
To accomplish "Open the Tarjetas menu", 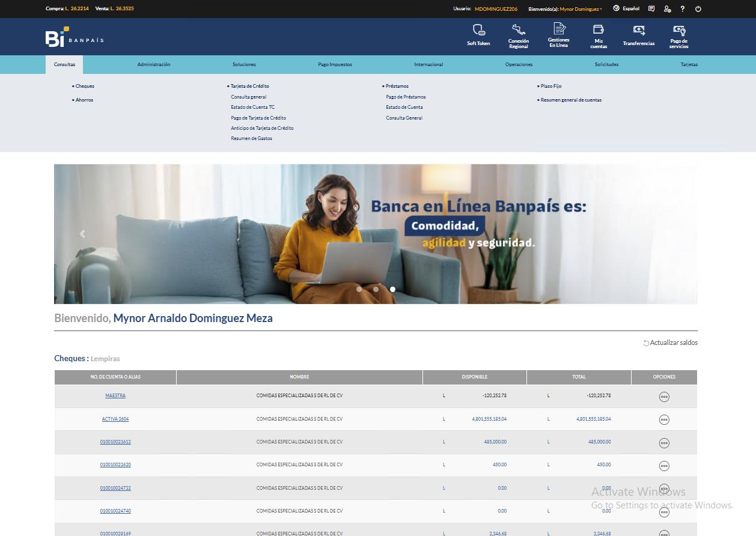I will pyautogui.click(x=689, y=64).
